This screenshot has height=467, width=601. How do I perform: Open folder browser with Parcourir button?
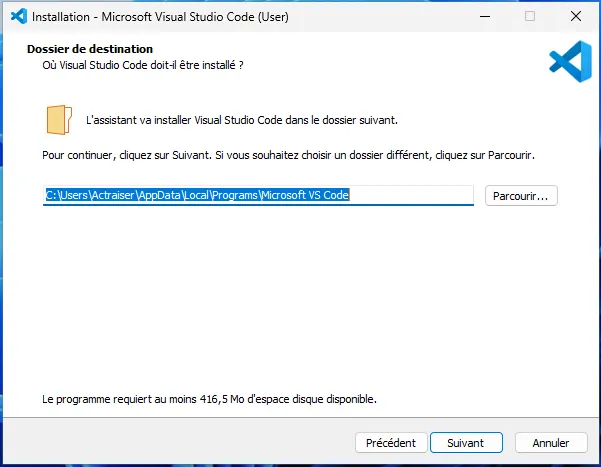click(521, 196)
